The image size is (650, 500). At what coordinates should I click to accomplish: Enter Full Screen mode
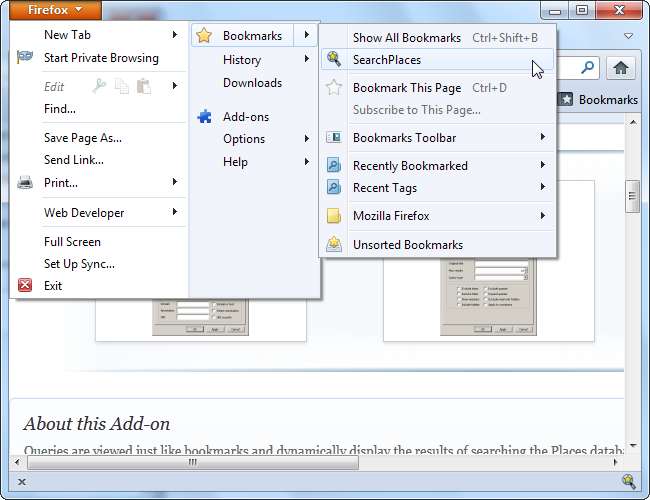coord(72,242)
